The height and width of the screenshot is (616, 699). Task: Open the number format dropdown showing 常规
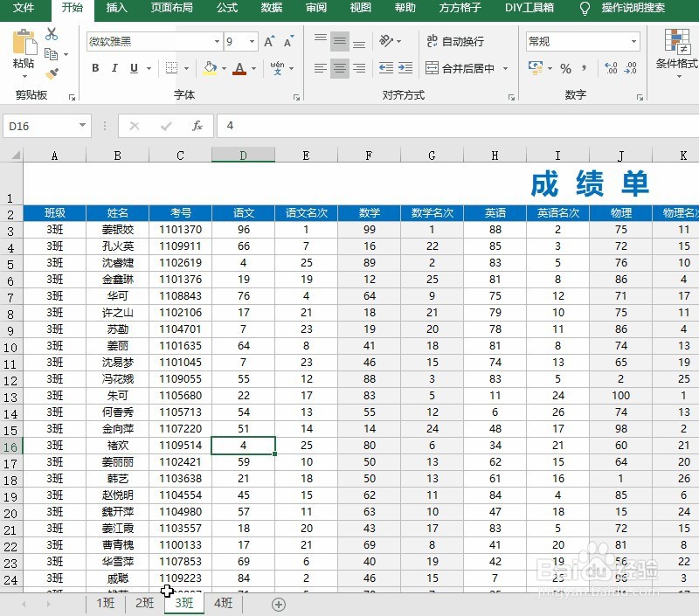tap(636, 40)
